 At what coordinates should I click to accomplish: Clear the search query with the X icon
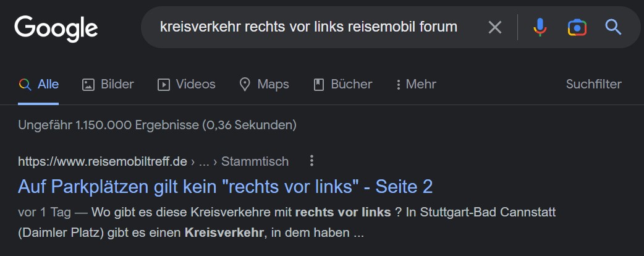pyautogui.click(x=495, y=28)
